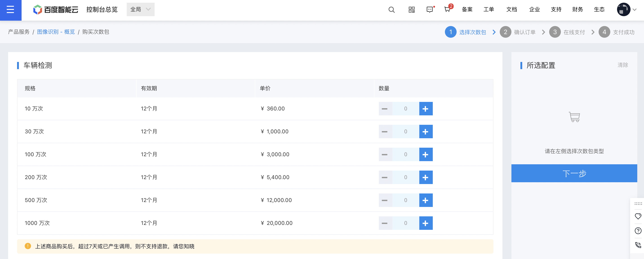Decrease quantity for 30 万次 package

[x=385, y=132]
